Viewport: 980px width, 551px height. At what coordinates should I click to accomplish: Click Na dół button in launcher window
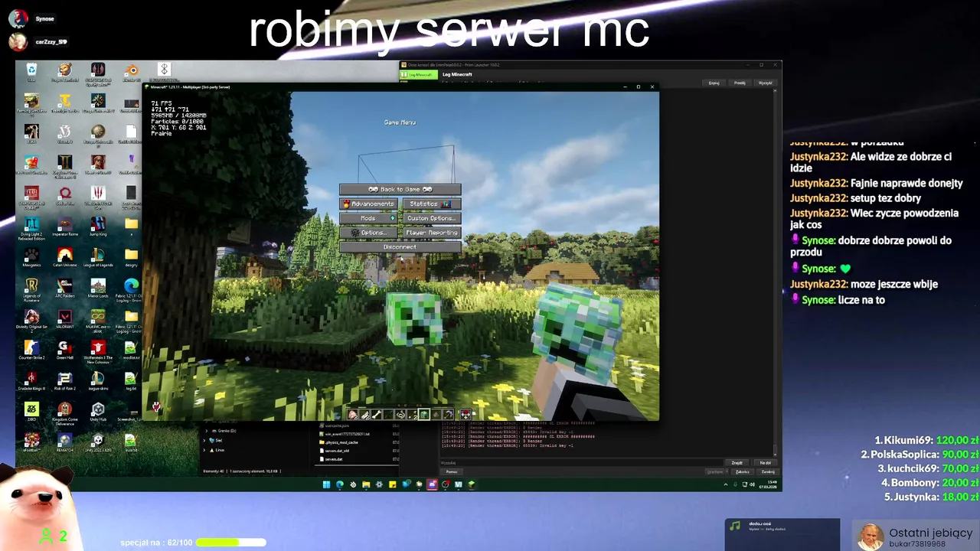point(765,462)
